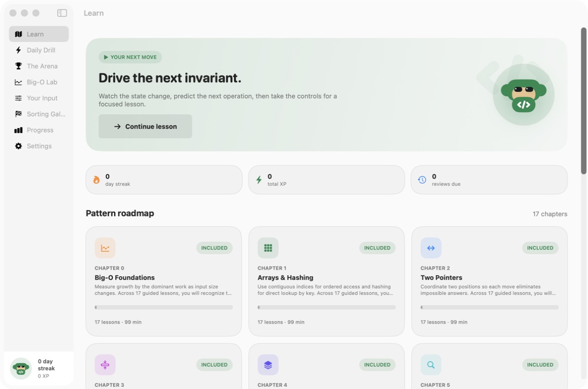Click the 'Pattern roadmap' heading
This screenshot has height=389, width=588.
[x=120, y=213]
